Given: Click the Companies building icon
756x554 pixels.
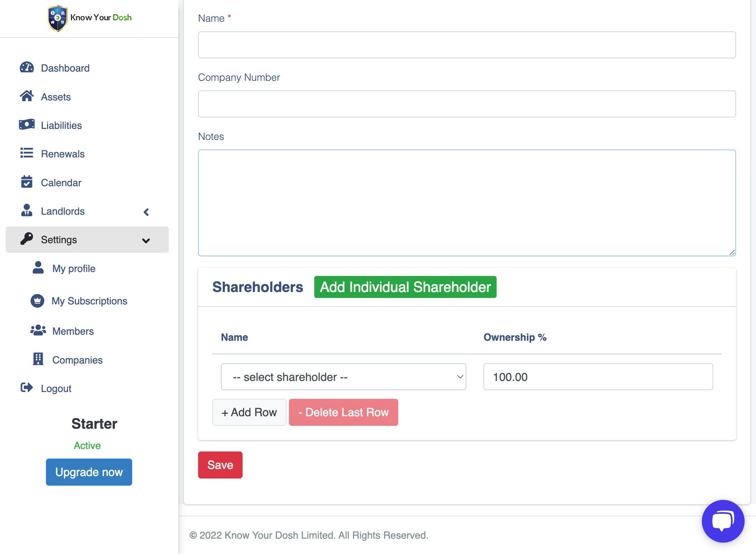Looking at the screenshot, I should click(x=38, y=359).
